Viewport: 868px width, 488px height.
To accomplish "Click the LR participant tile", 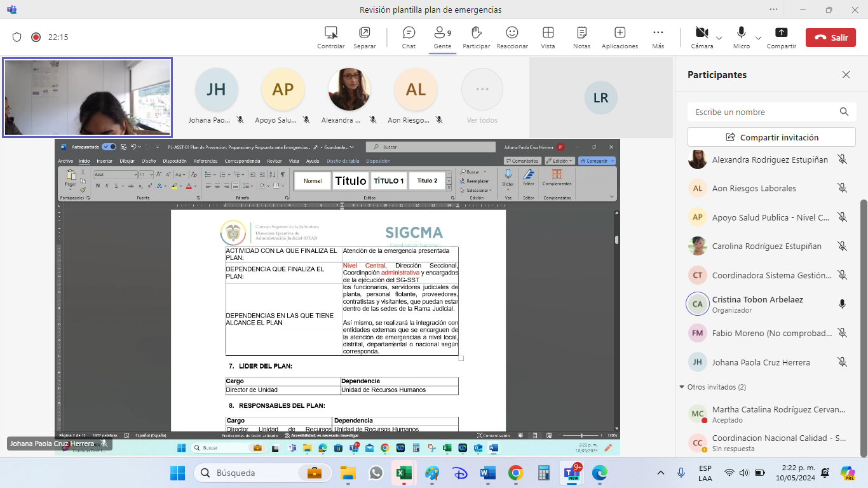I will click(x=600, y=98).
